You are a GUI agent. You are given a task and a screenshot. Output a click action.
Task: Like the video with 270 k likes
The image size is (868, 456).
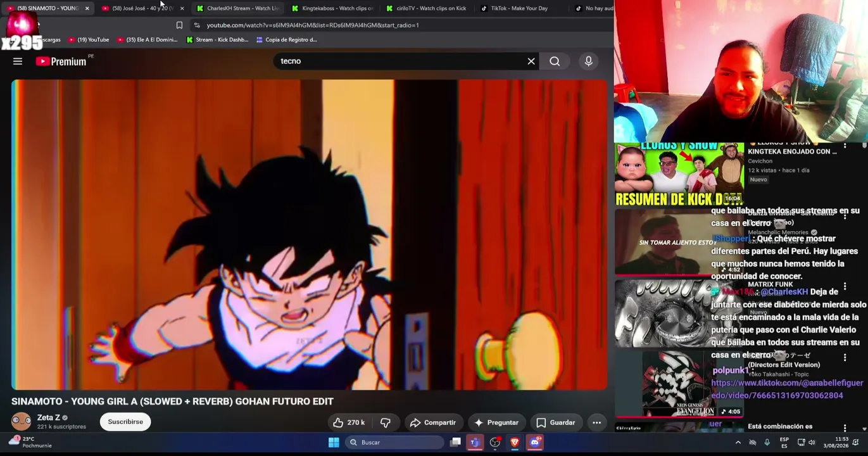click(349, 422)
